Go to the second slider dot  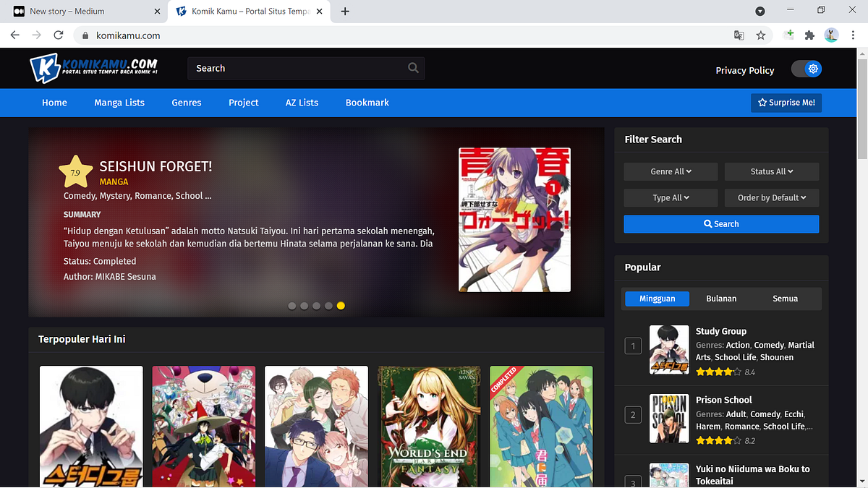(x=305, y=306)
